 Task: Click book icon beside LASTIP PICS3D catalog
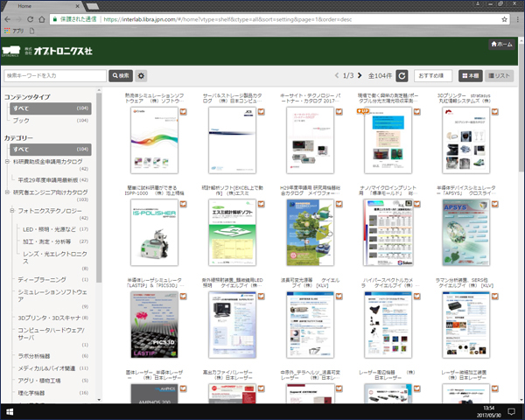click(x=183, y=296)
